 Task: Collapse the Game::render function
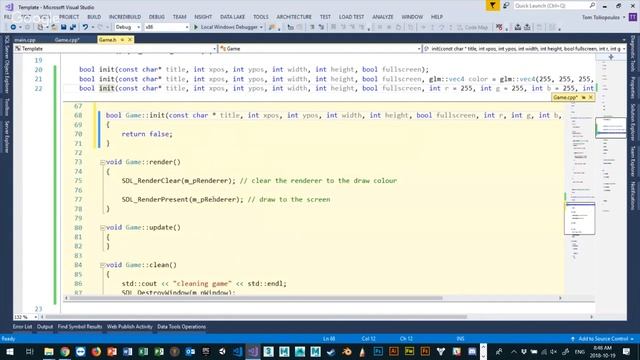pyautogui.click(x=102, y=162)
